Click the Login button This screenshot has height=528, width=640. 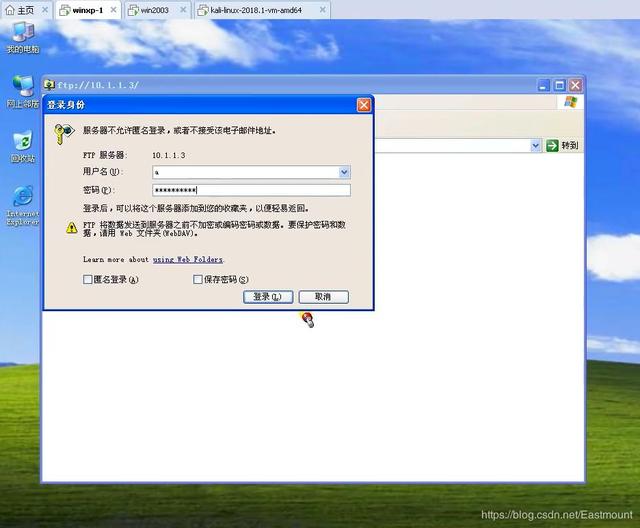tap(268, 297)
